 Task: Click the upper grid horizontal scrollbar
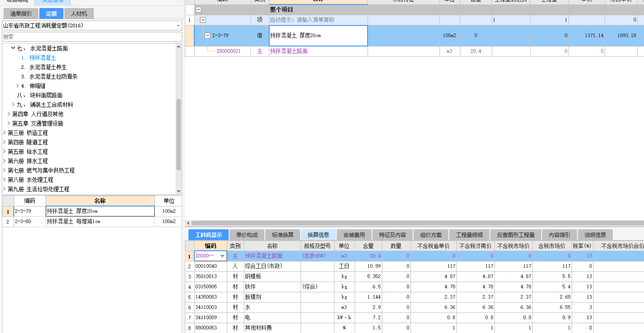point(417,223)
